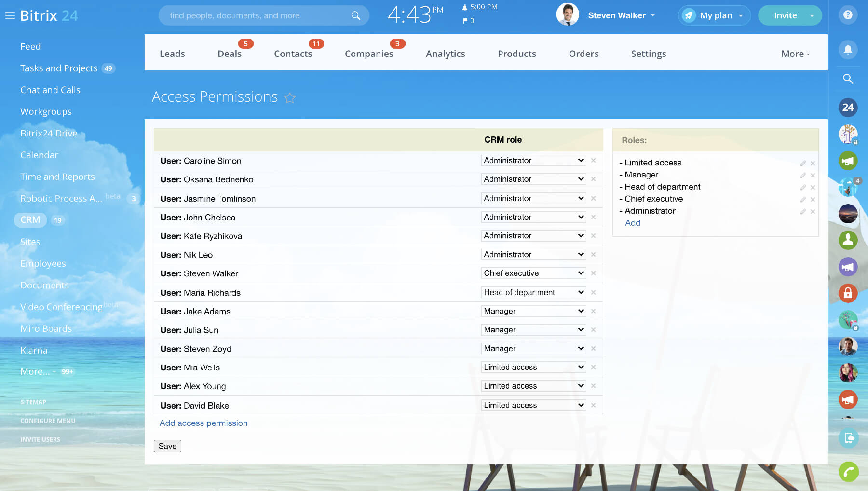Click Add access permission link
Screen dimensions: 868x491
[x=203, y=423]
